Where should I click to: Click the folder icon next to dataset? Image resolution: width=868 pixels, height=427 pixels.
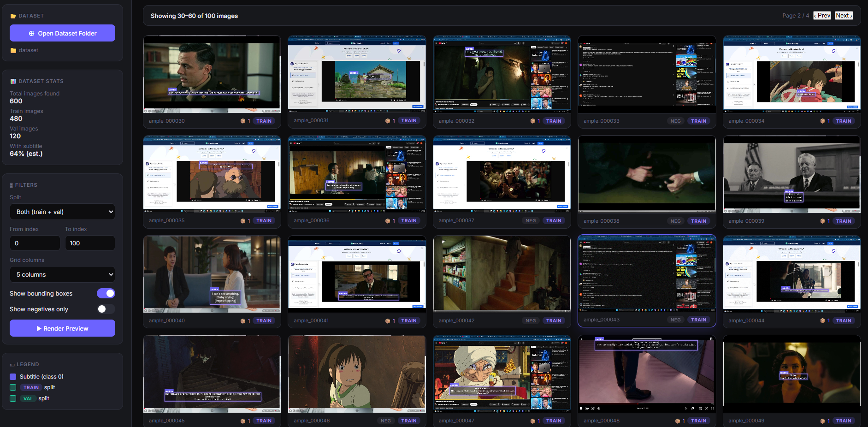point(13,50)
